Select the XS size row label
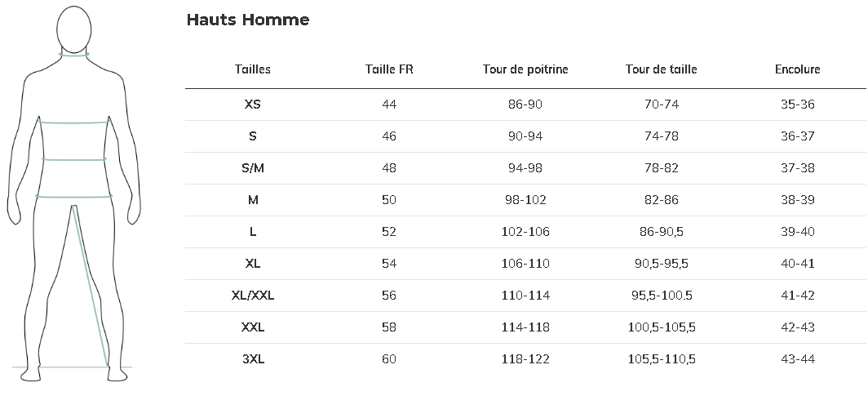Viewport: 868px width, 396px height. click(x=252, y=105)
